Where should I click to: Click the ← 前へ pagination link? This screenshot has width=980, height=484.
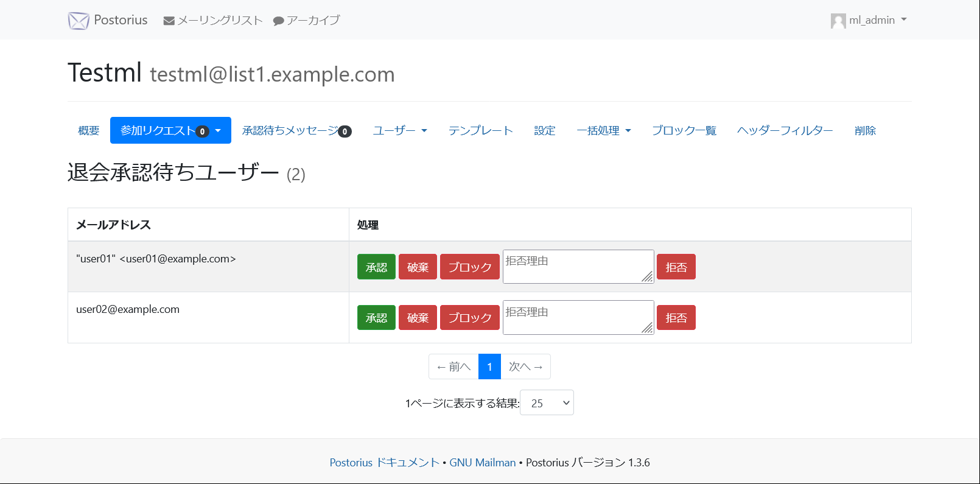point(453,367)
